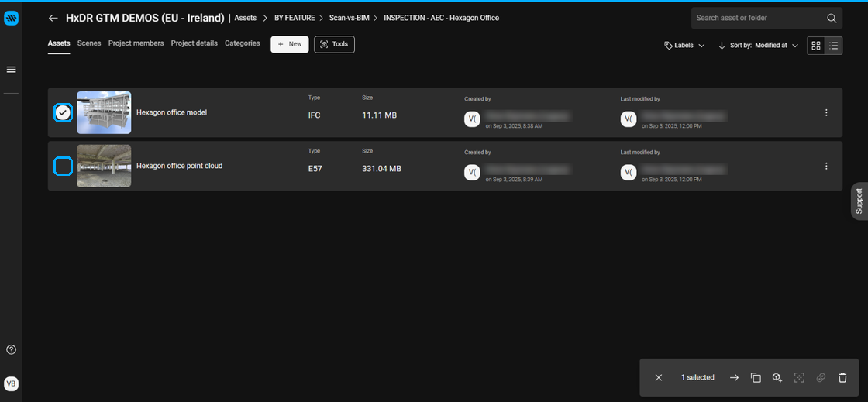Delete selected asset with trash icon

click(x=842, y=378)
